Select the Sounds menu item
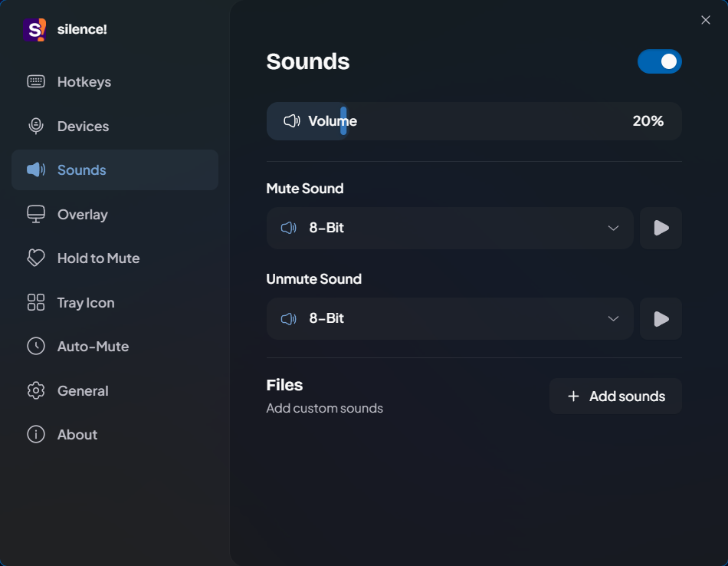The width and height of the screenshot is (728, 566). point(115,169)
